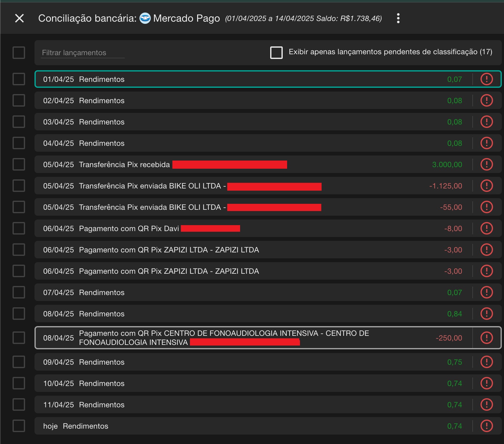Click the warning icon for the -250,00 Fonoaudiologia payment
The height and width of the screenshot is (444, 504).
coord(486,338)
